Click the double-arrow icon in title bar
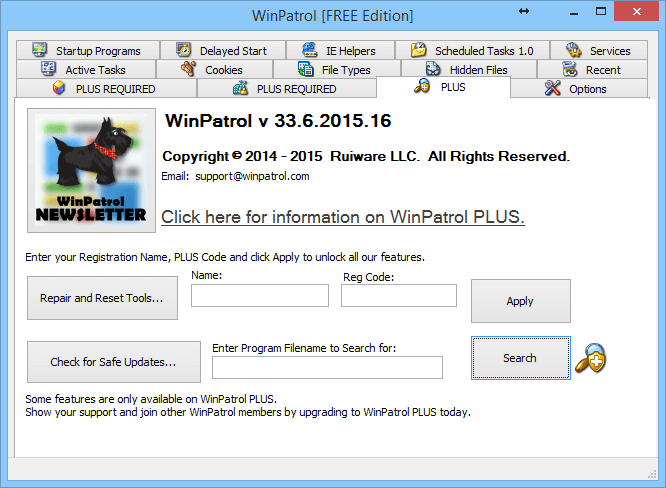 pos(524,11)
